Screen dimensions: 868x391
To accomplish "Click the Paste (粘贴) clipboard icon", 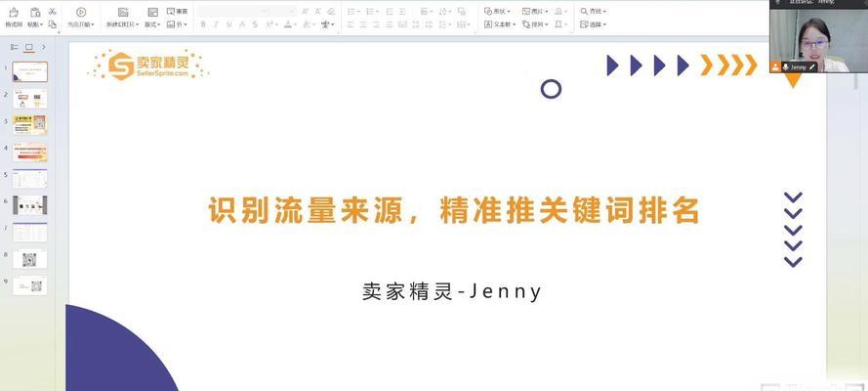I will (35, 12).
